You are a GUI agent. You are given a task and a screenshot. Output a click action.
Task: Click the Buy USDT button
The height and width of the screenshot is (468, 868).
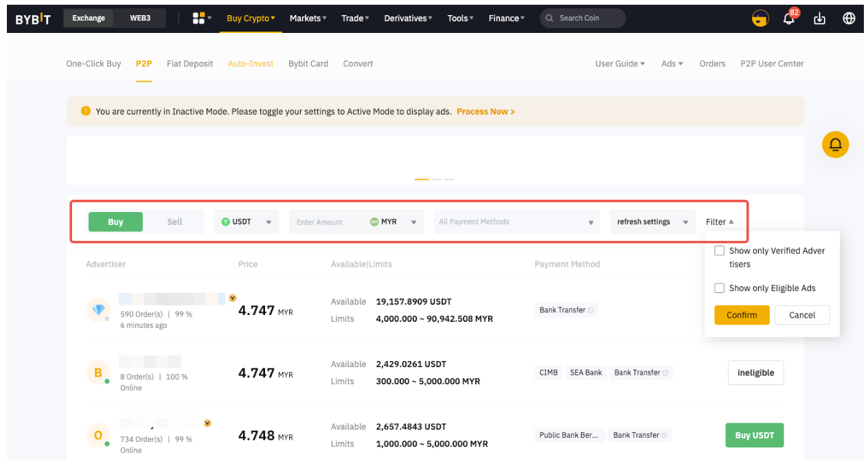click(754, 435)
